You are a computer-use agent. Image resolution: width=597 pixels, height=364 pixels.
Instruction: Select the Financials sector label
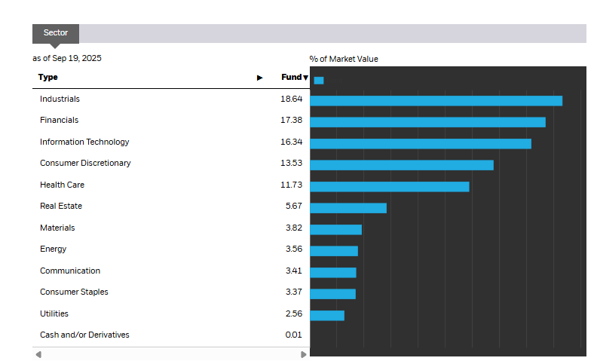coord(60,121)
